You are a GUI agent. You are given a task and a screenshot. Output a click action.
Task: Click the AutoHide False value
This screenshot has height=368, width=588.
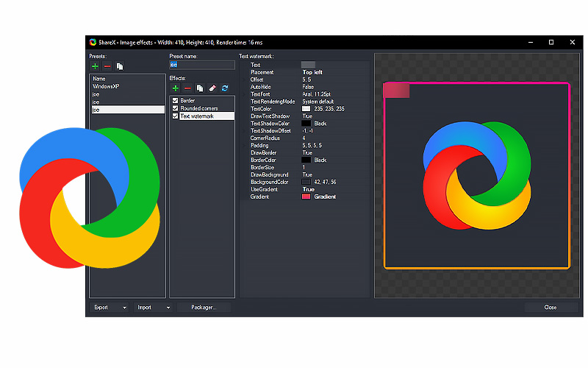coord(308,87)
